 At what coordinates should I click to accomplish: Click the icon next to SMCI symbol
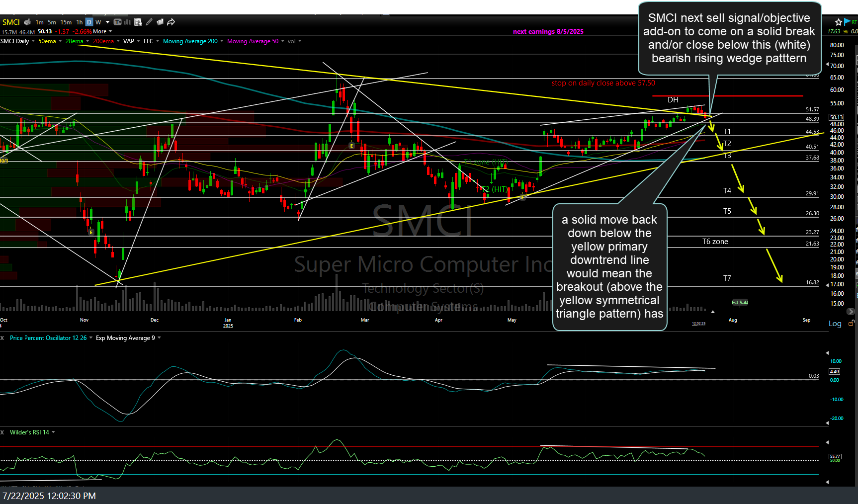click(27, 22)
